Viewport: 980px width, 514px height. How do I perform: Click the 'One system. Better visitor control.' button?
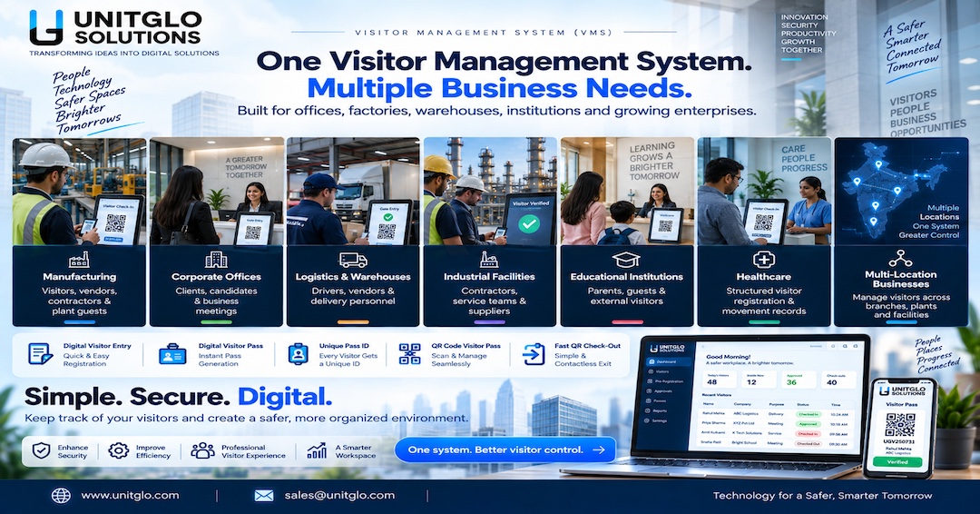pos(505,450)
